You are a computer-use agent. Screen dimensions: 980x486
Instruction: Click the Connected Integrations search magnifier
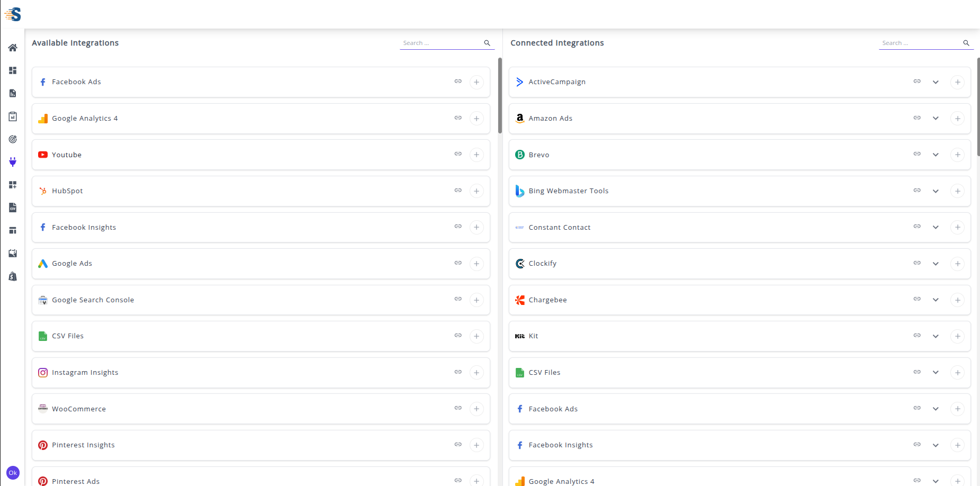tap(966, 43)
